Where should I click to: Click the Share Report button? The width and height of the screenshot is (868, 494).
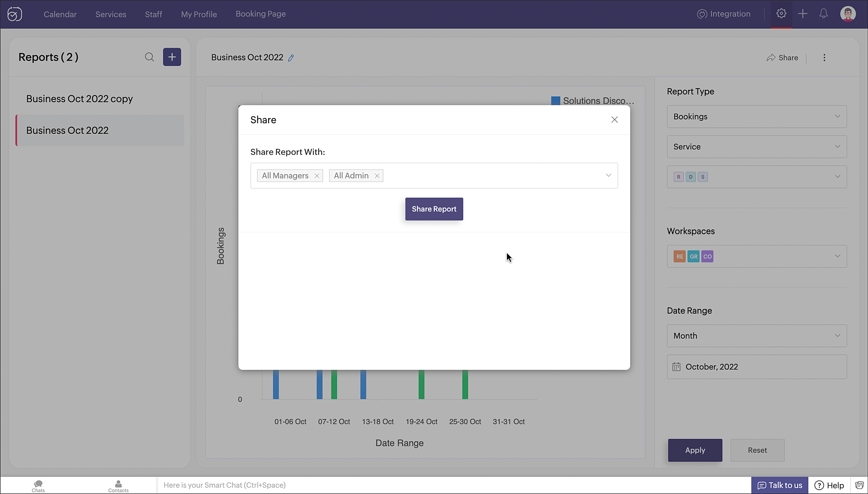pos(434,209)
